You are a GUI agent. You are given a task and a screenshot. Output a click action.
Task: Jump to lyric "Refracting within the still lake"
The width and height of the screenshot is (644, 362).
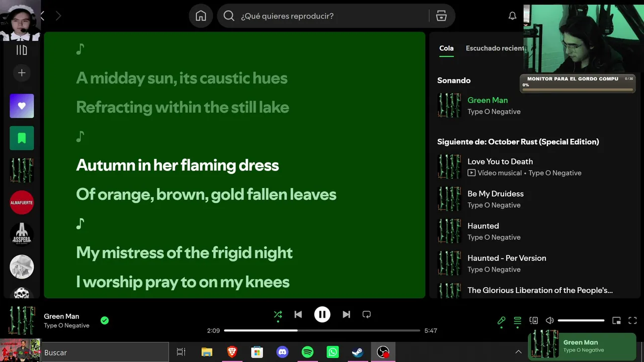click(183, 107)
